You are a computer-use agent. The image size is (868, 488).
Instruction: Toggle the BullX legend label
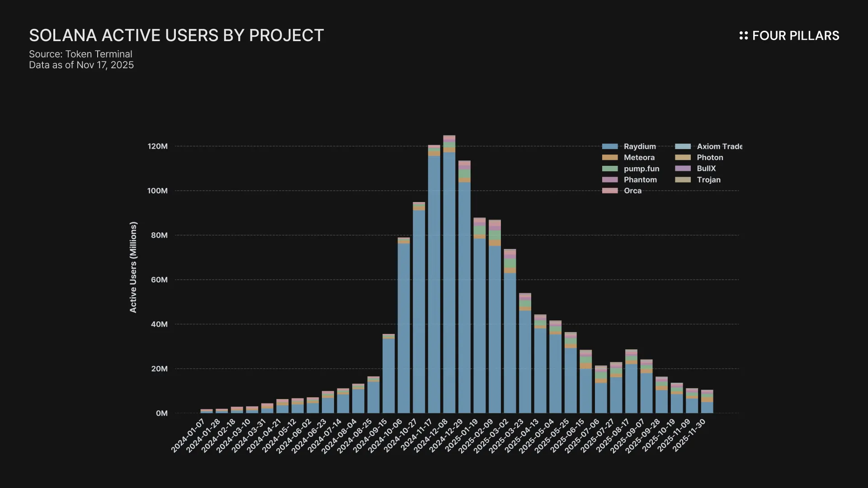tap(706, 169)
